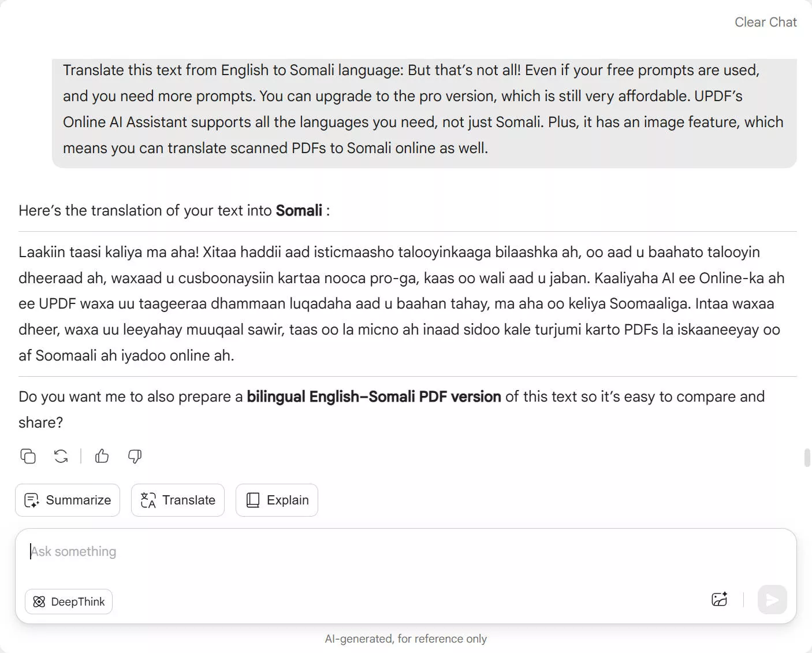Focus the Ask something input field
Image resolution: width=812 pixels, height=653 pixels.
pos(231,551)
